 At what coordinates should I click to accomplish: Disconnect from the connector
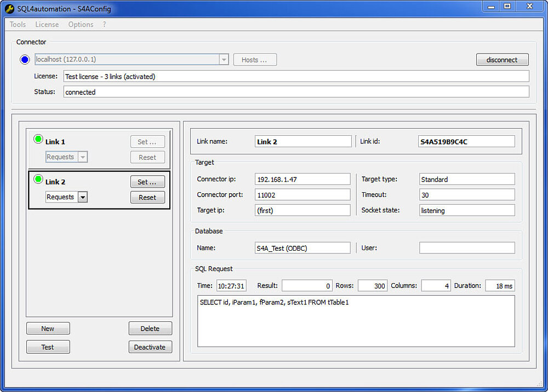[x=502, y=59]
